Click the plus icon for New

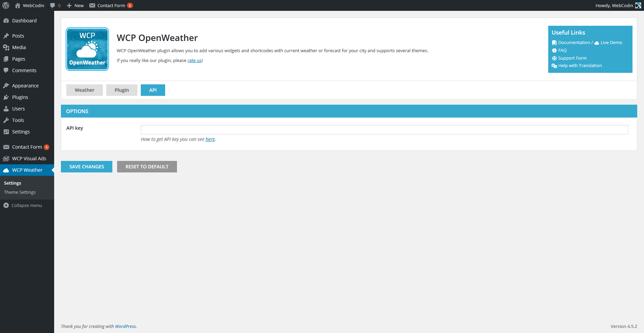click(69, 5)
